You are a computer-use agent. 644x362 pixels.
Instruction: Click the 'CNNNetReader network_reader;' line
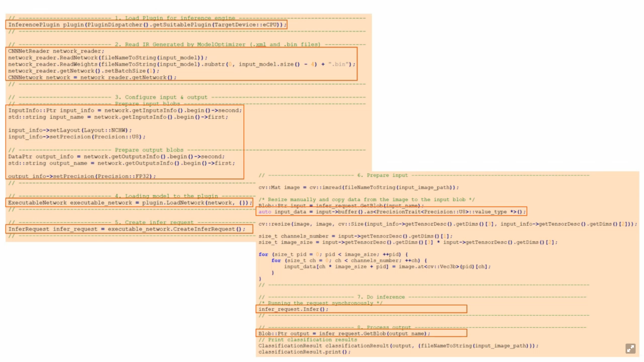click(x=56, y=51)
